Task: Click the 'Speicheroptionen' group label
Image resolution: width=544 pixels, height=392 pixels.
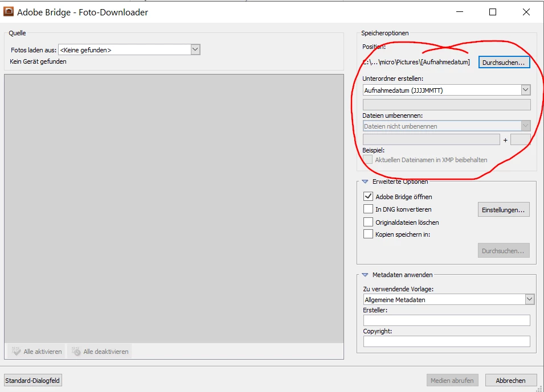Action: point(385,33)
